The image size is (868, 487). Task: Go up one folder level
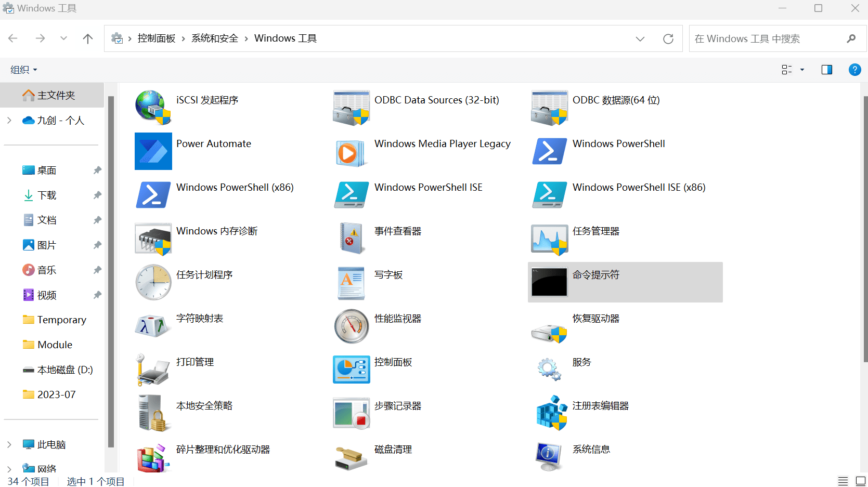88,38
